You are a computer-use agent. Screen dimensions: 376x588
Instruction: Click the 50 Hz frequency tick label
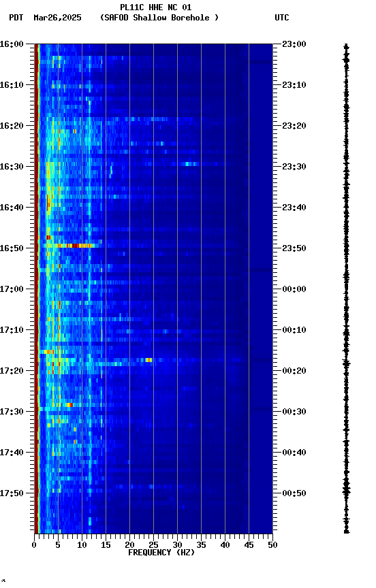273,545
